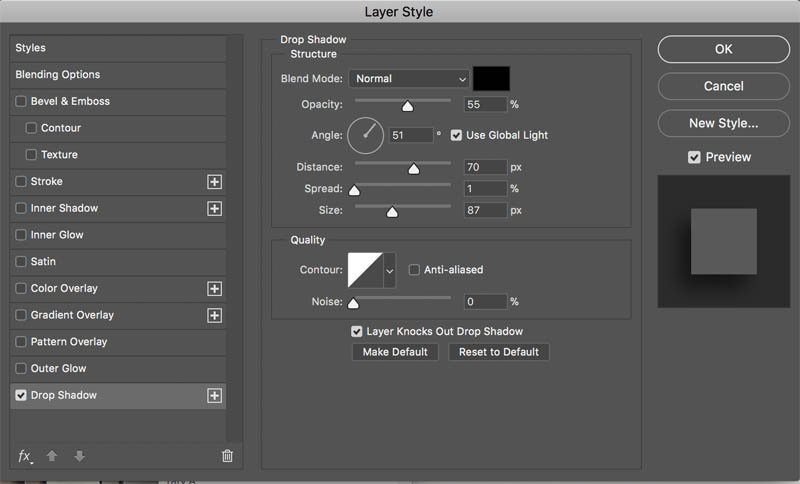Enable the Anti-aliased checkbox
The image size is (800, 484).
coord(414,269)
